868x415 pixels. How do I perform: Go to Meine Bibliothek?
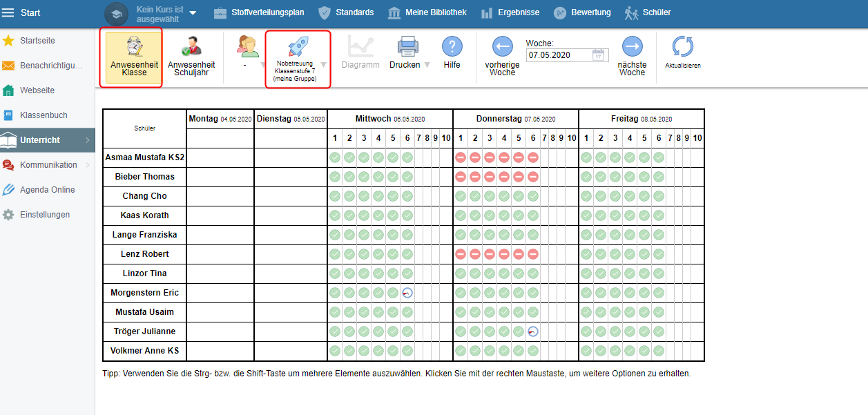coord(427,12)
